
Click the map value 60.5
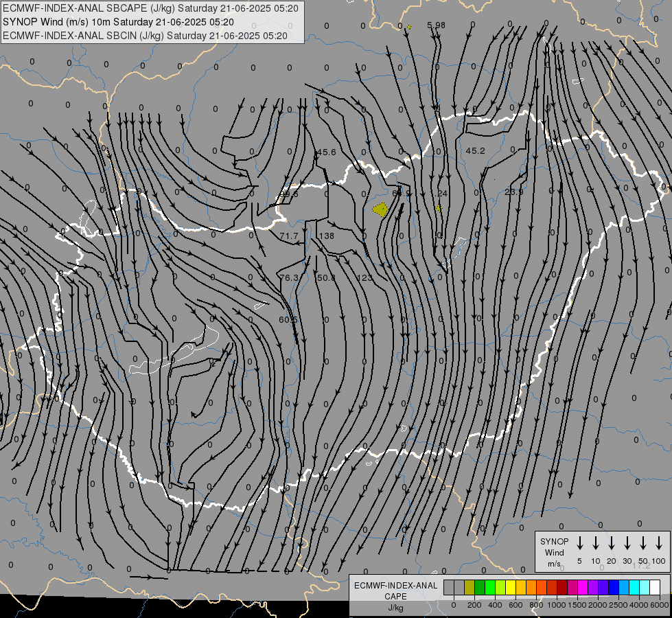coord(288,320)
